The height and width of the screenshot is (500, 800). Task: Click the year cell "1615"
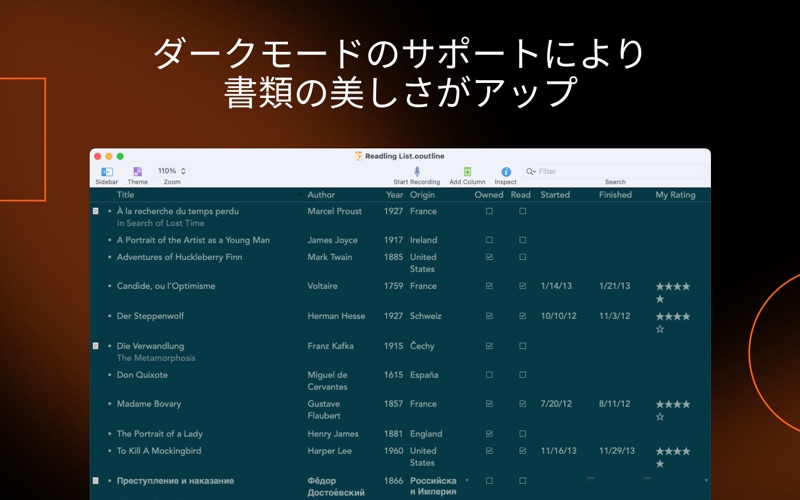click(393, 375)
